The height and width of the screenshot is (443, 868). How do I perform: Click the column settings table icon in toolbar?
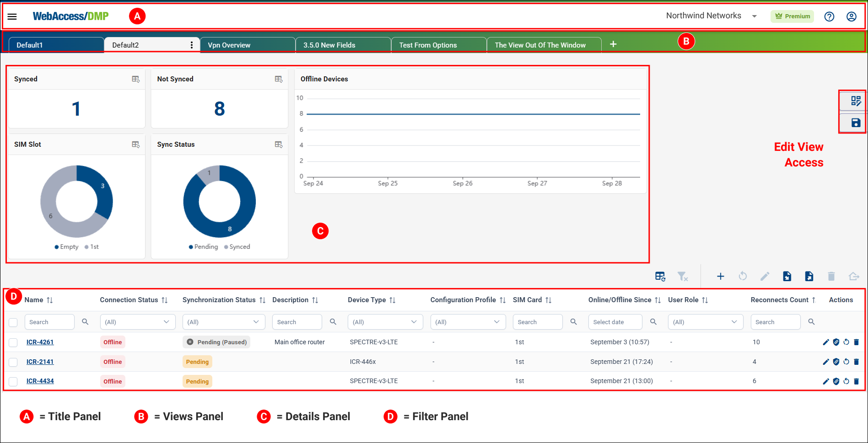click(x=660, y=276)
